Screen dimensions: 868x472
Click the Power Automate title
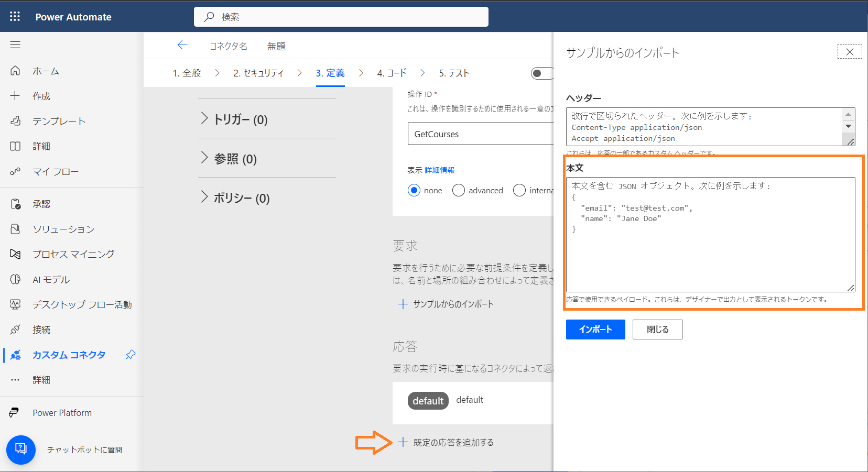coord(73,17)
